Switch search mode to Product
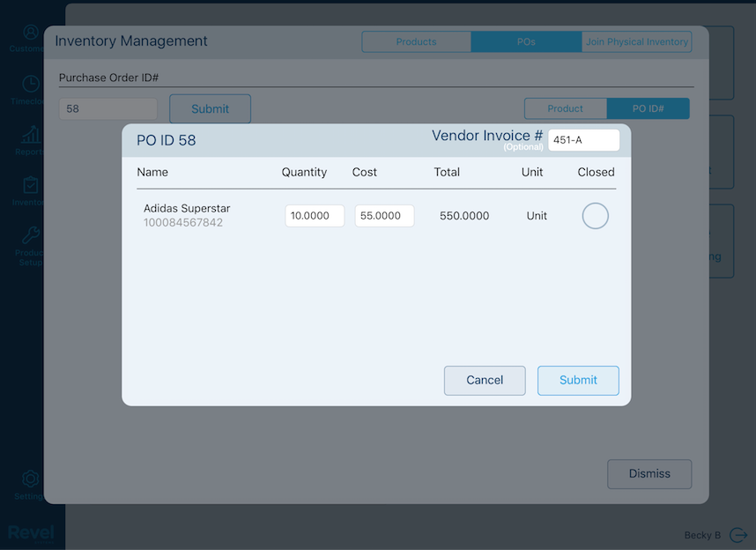The height and width of the screenshot is (550, 756). (x=565, y=108)
